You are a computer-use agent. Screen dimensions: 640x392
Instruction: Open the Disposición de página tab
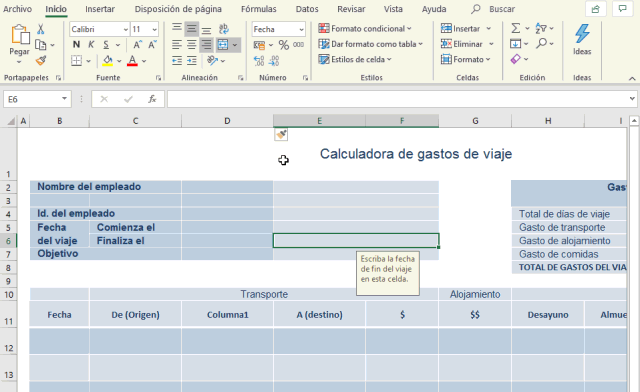click(x=178, y=9)
